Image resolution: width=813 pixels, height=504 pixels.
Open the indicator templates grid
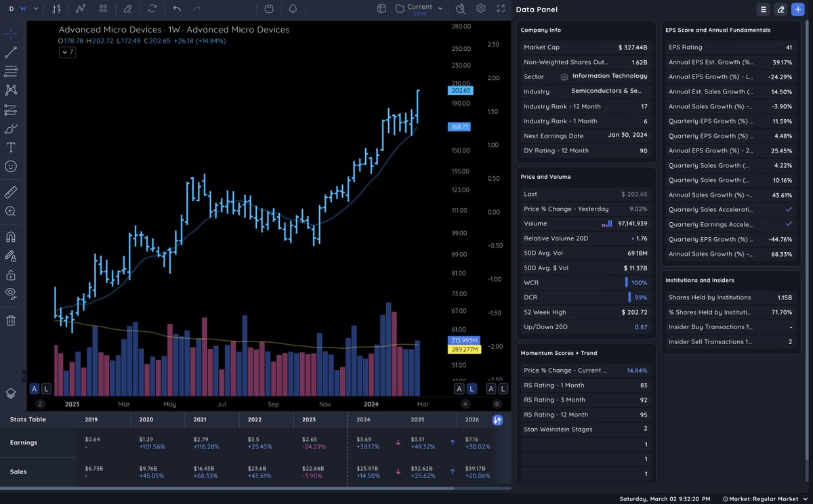[x=103, y=9]
